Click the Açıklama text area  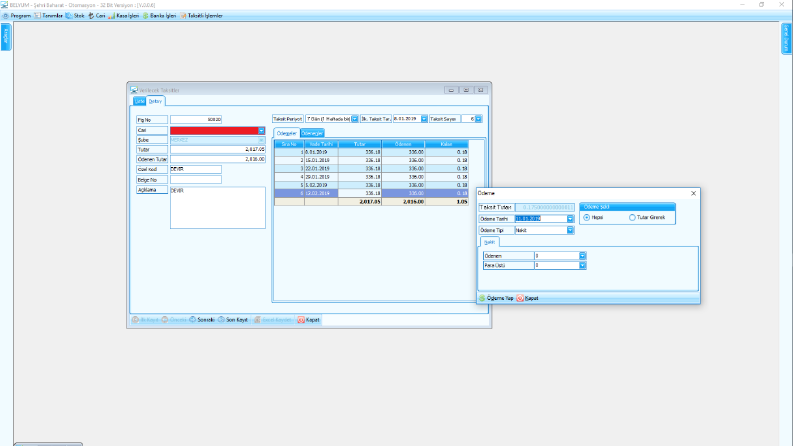[x=217, y=208]
